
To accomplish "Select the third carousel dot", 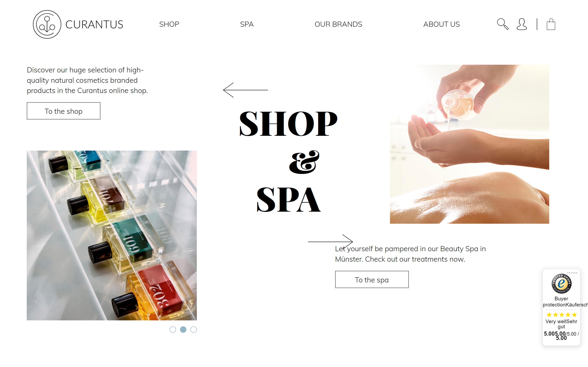I will [x=194, y=330].
